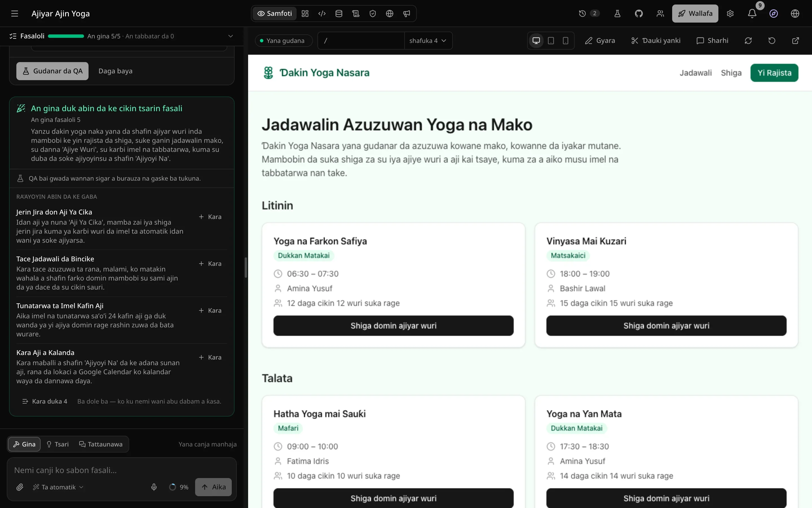
Task: Select the Tattaunawa mode
Action: [x=101, y=444]
